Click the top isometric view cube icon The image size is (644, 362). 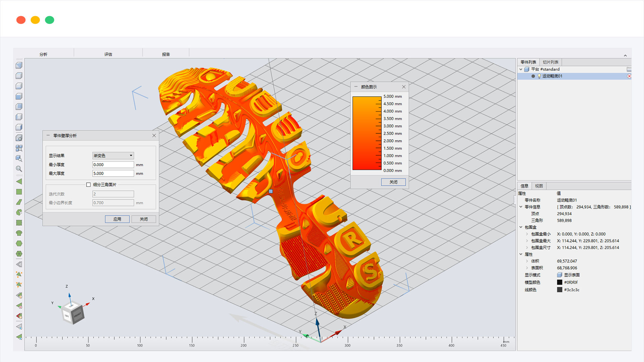[x=19, y=65]
